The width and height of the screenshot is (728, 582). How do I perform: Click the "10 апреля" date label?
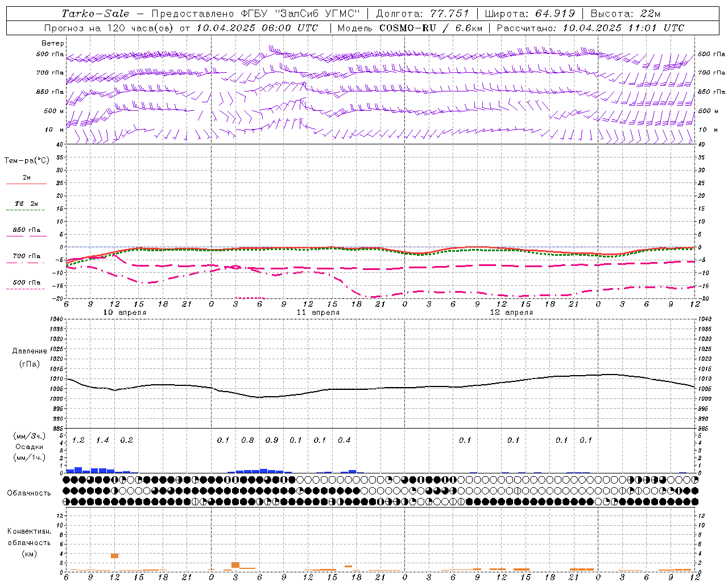124,313
